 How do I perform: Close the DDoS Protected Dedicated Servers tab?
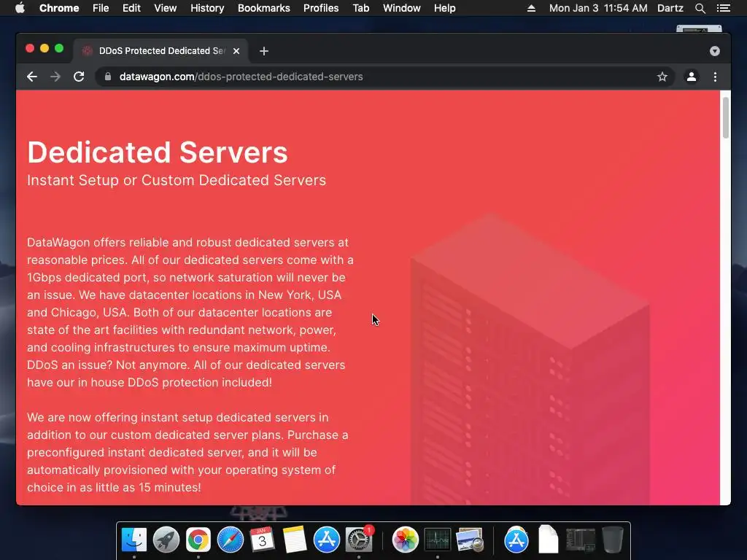pos(236,51)
